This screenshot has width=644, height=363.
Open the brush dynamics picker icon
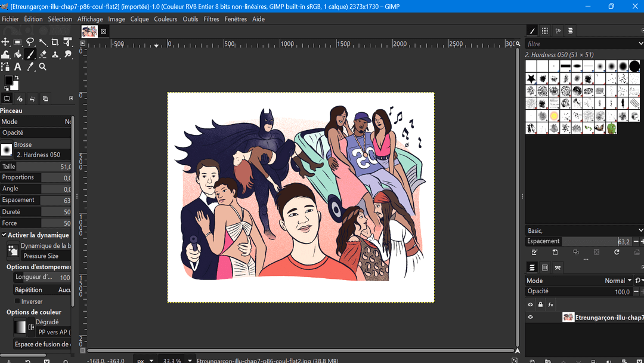point(13,250)
